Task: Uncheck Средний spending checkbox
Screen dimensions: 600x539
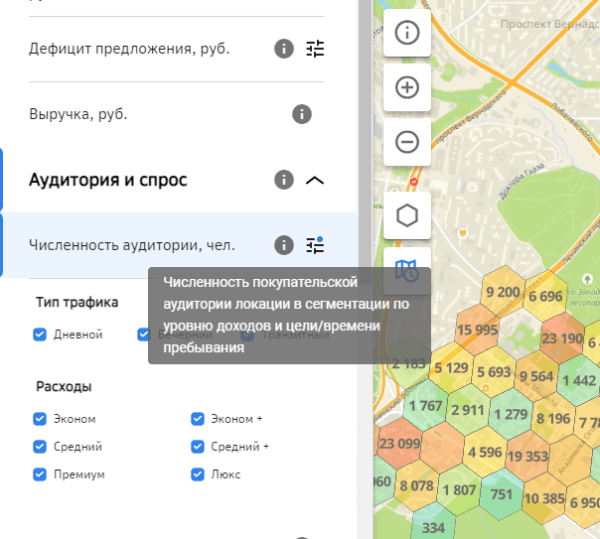Action: [x=40, y=446]
